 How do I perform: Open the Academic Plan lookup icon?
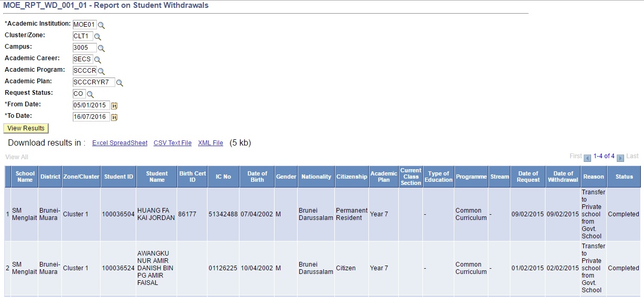point(119,83)
